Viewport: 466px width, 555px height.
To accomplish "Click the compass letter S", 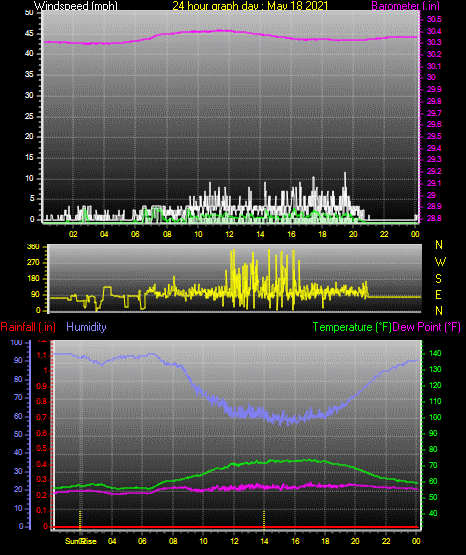I will 438,279.
